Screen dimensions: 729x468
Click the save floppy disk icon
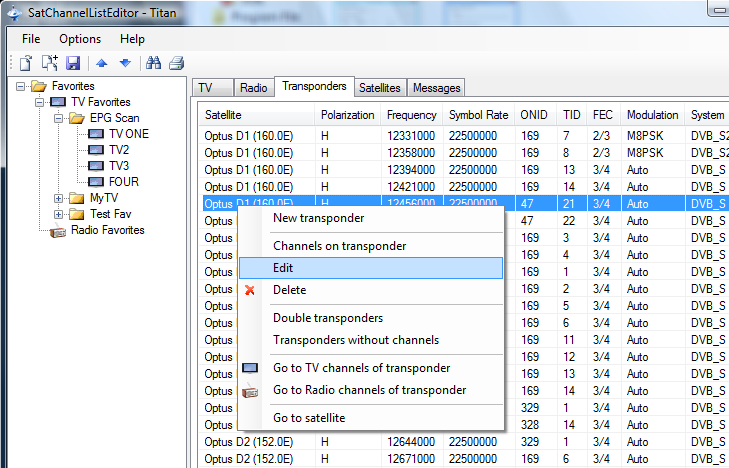[x=73, y=63]
